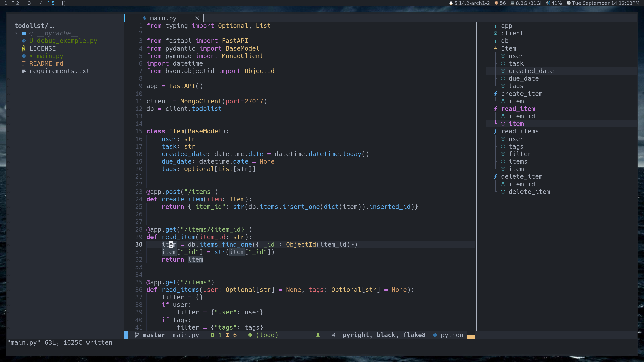Click the function icon beside read_item
644x362 pixels.
[x=495, y=109]
